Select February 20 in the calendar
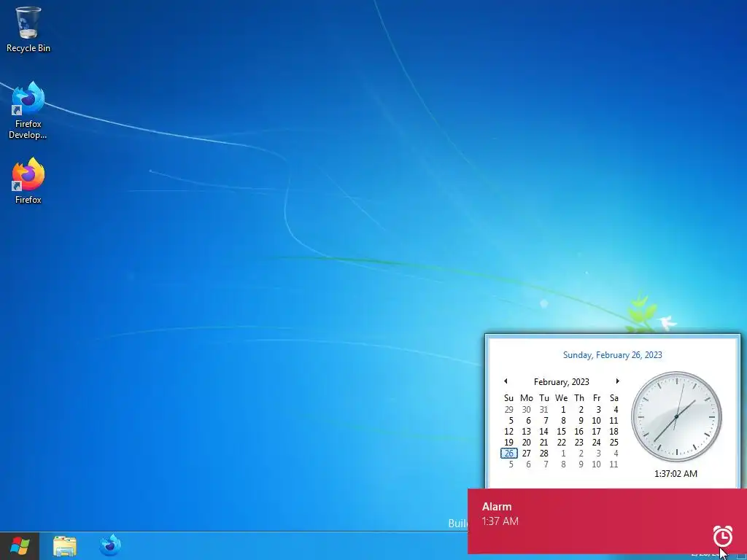 click(527, 443)
